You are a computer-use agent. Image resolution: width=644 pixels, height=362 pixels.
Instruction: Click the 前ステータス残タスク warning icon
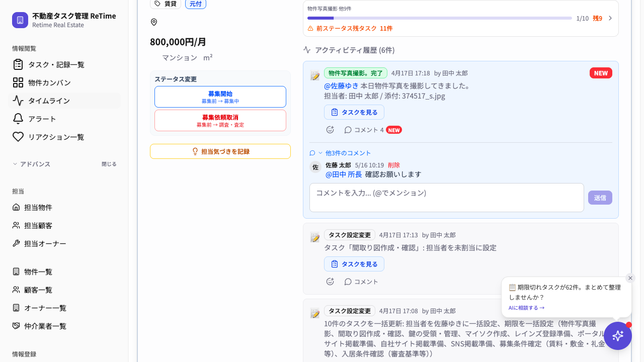click(310, 29)
